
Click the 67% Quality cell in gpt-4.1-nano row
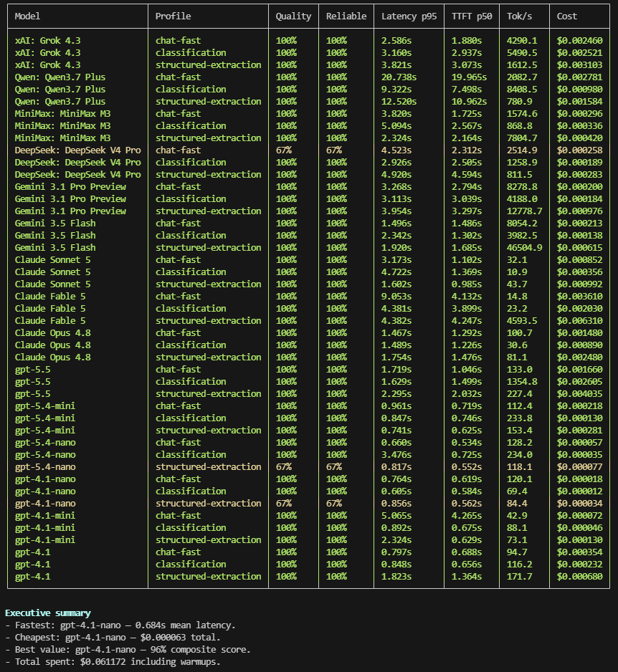click(x=283, y=503)
